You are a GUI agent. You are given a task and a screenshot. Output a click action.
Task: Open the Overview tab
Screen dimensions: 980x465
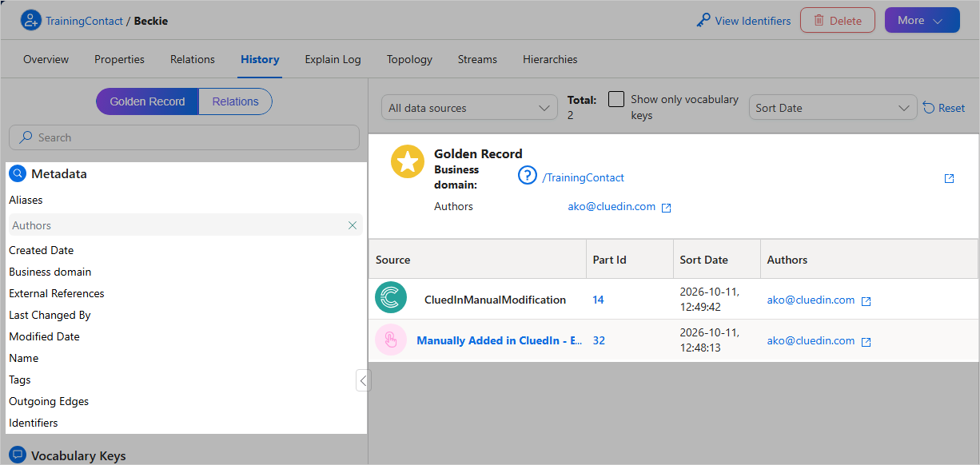click(x=46, y=59)
